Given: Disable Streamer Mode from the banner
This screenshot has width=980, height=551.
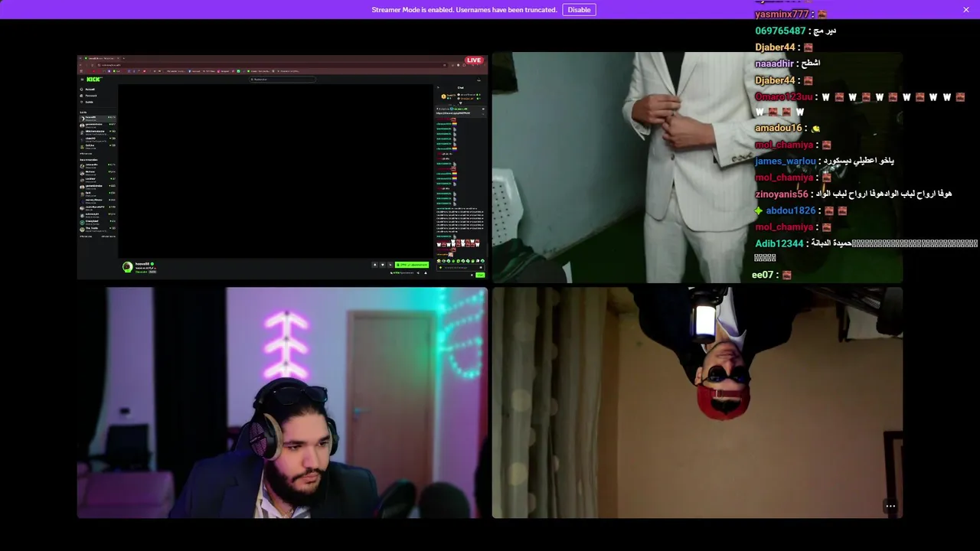Looking at the screenshot, I should click(579, 10).
